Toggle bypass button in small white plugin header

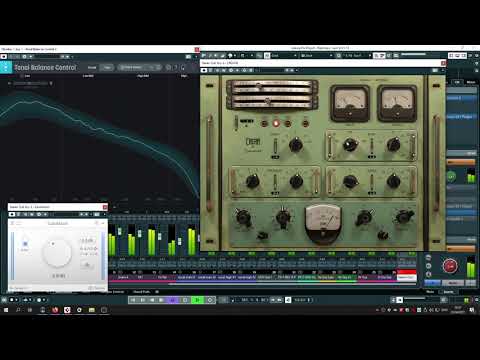12,214
